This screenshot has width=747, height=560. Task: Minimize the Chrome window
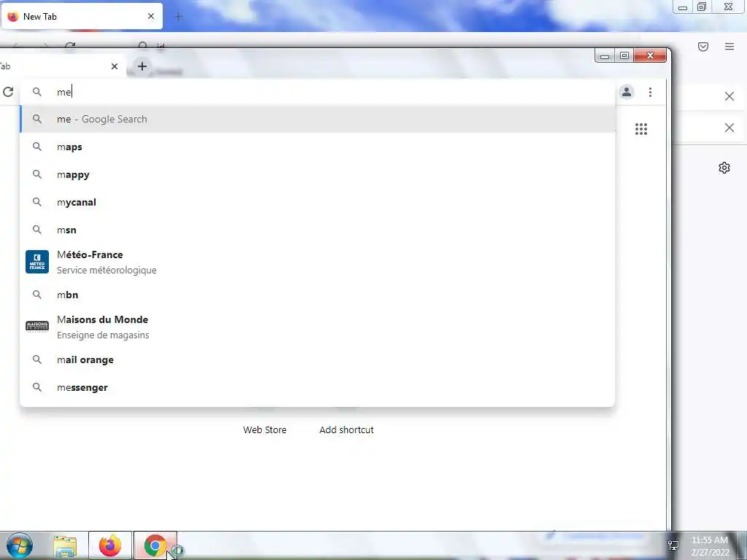pos(605,56)
